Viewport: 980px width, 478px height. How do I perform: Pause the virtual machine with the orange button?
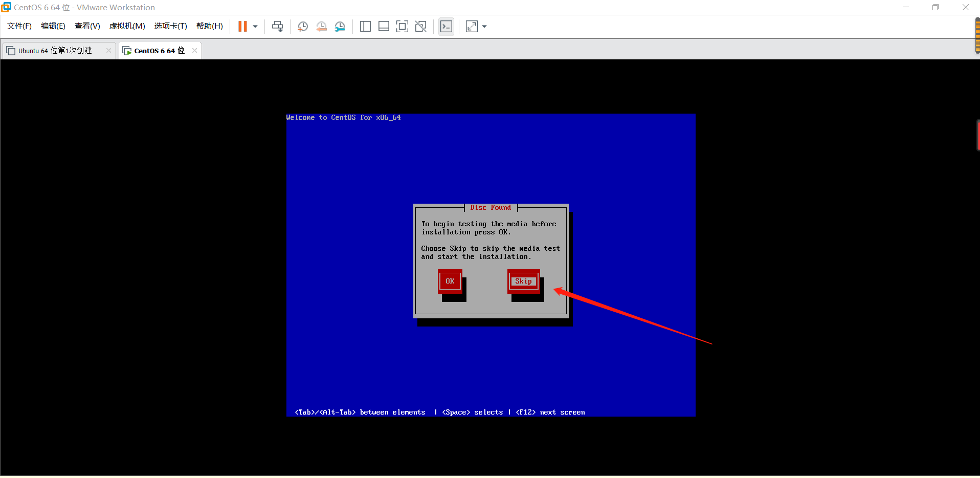pos(242,27)
